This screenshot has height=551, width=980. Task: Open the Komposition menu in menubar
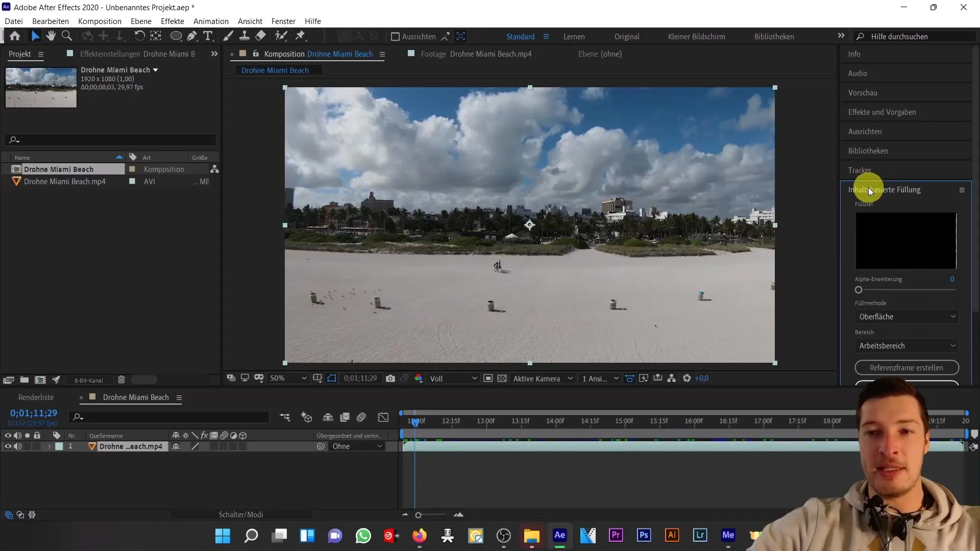coord(100,21)
